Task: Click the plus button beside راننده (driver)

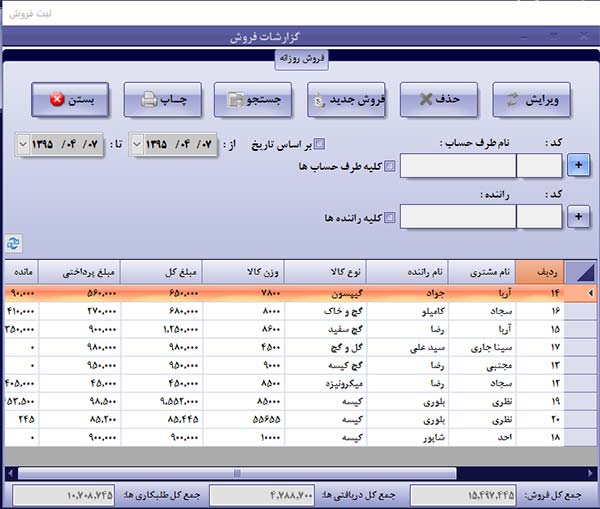Action: click(x=579, y=216)
